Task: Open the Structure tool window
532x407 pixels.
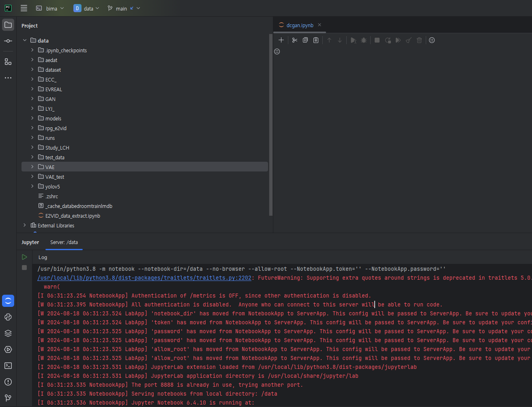Action: point(8,62)
